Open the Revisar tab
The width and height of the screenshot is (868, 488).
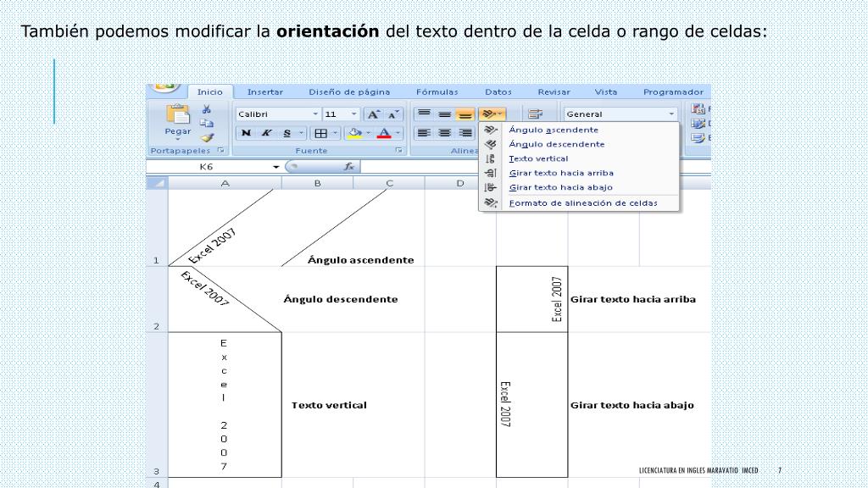tap(554, 91)
